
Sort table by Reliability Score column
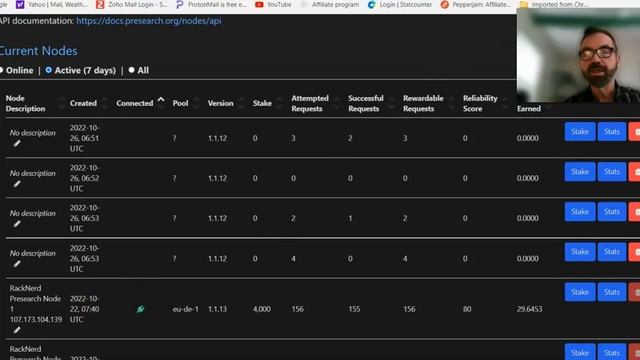point(486,103)
